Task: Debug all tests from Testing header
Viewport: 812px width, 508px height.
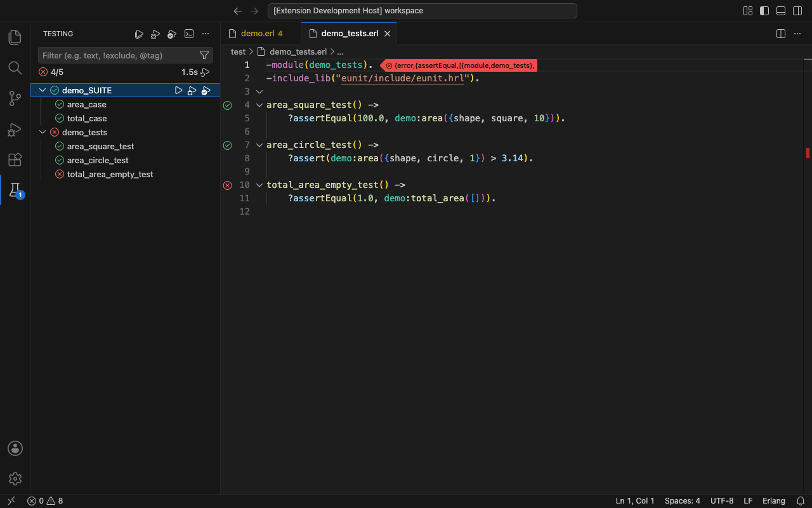Action: click(155, 34)
